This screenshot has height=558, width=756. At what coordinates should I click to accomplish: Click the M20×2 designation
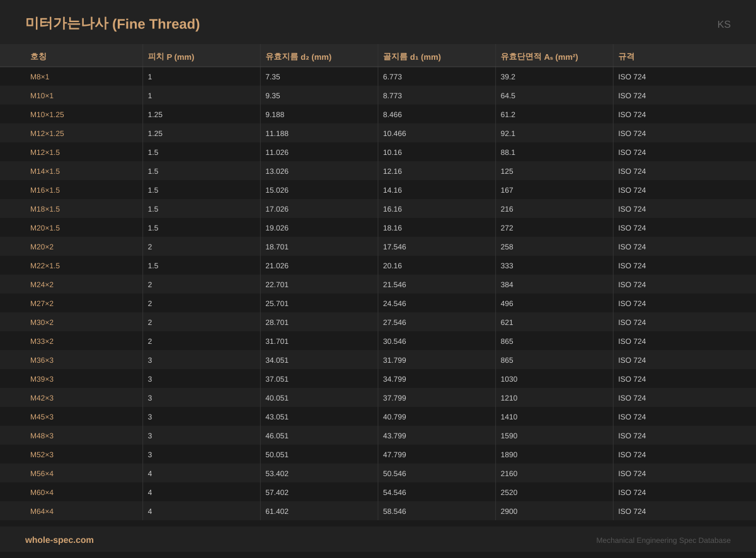tap(42, 247)
